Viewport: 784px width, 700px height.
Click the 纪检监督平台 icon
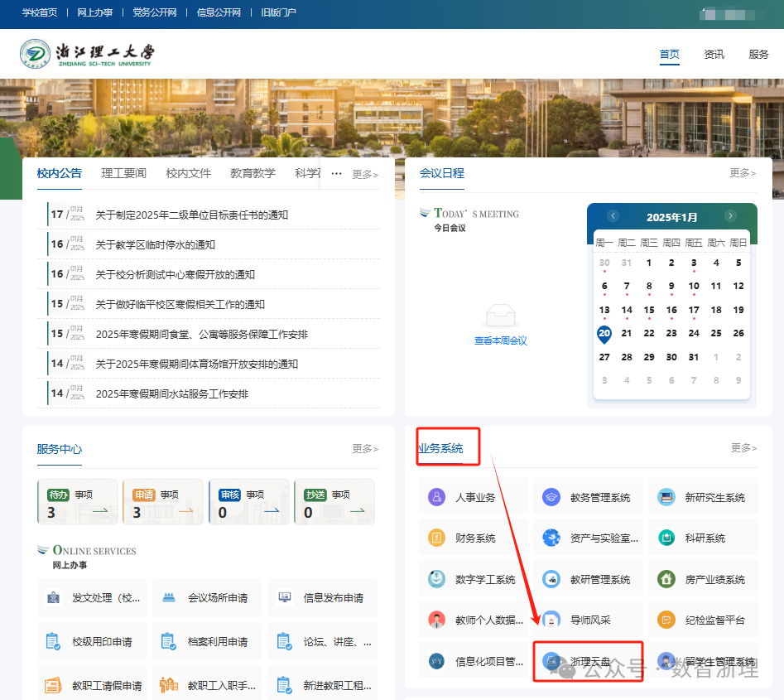pos(666,620)
